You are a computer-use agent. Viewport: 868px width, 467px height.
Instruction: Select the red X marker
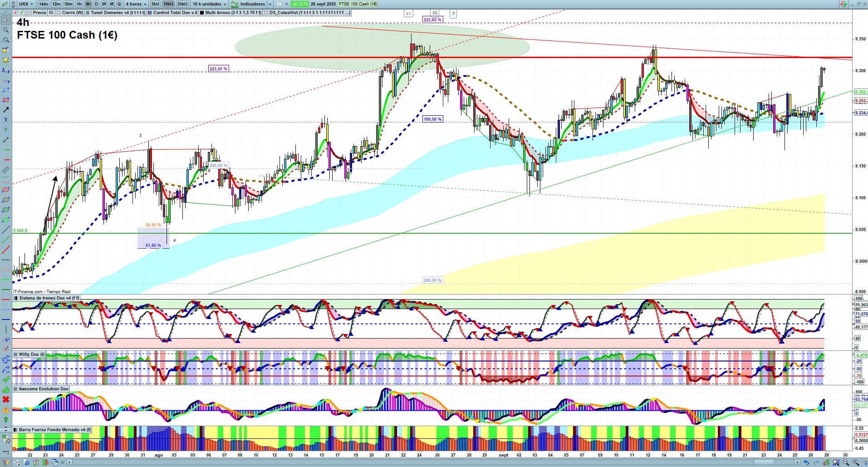[6, 399]
